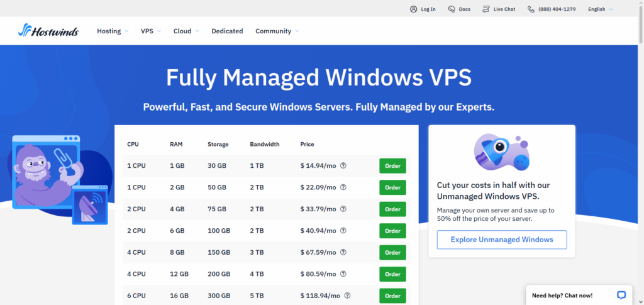The height and width of the screenshot is (305, 644).
Task: Expand the Cloud menu
Action: (186, 31)
